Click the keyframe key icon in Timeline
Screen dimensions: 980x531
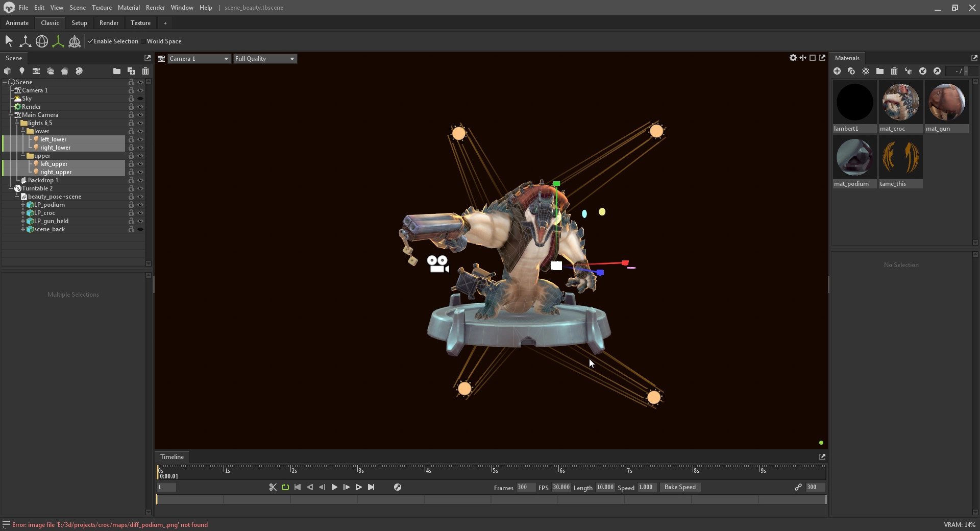(x=398, y=487)
